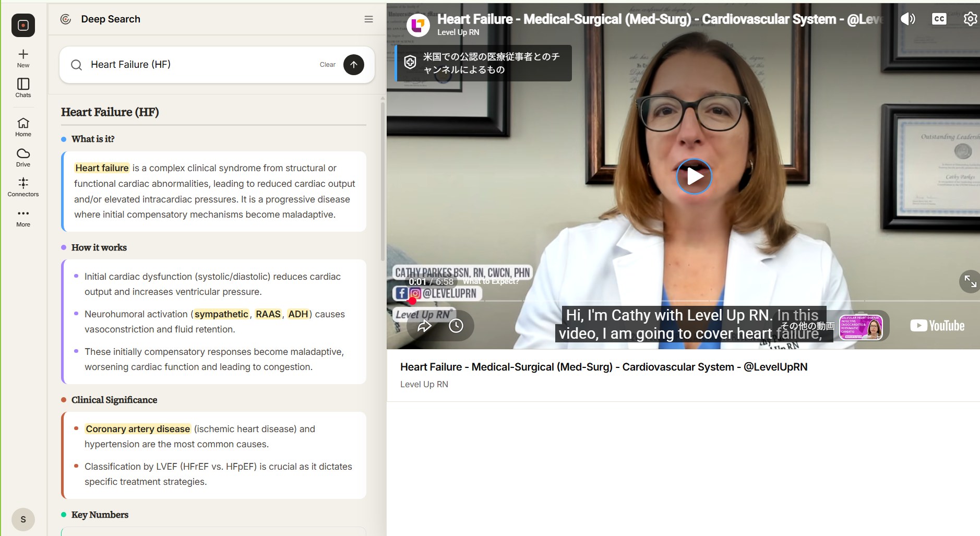This screenshot has width=980, height=536.
Task: Open the suggested video thumbnail
Action: click(861, 327)
